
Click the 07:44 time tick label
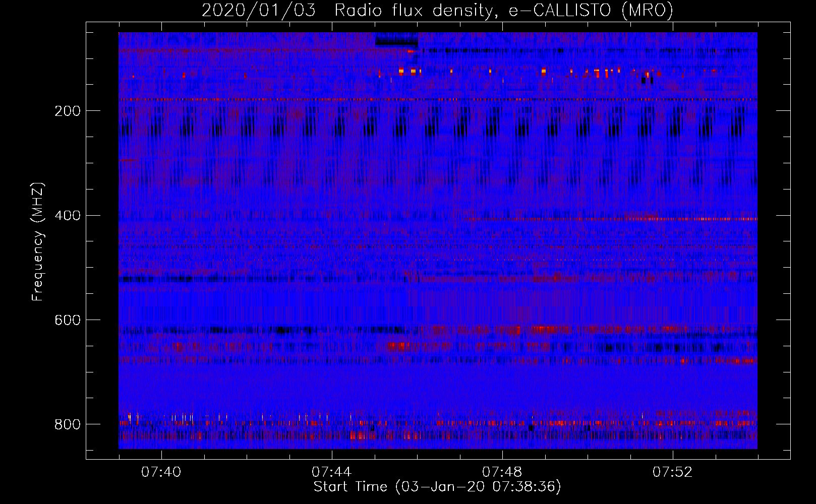click(332, 472)
